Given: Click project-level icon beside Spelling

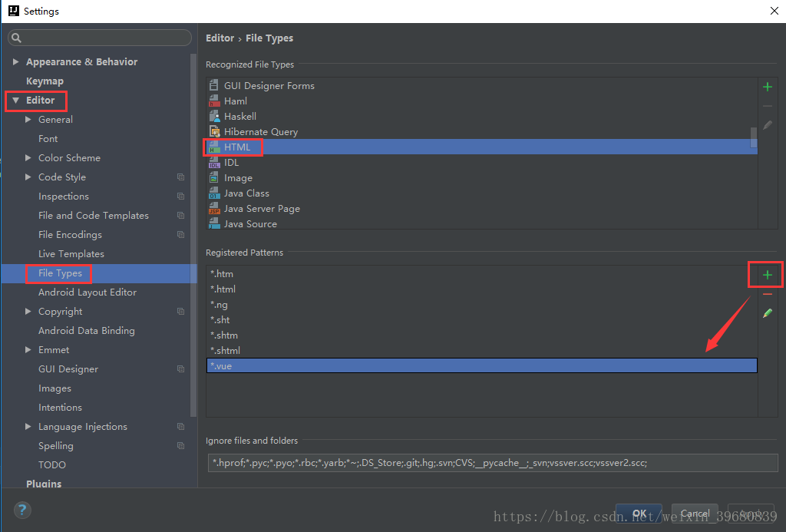Looking at the screenshot, I should coord(180,446).
